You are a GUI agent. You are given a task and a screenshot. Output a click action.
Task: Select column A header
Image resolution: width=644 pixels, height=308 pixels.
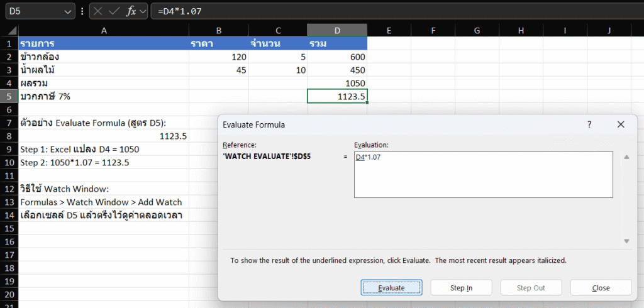coord(104,30)
